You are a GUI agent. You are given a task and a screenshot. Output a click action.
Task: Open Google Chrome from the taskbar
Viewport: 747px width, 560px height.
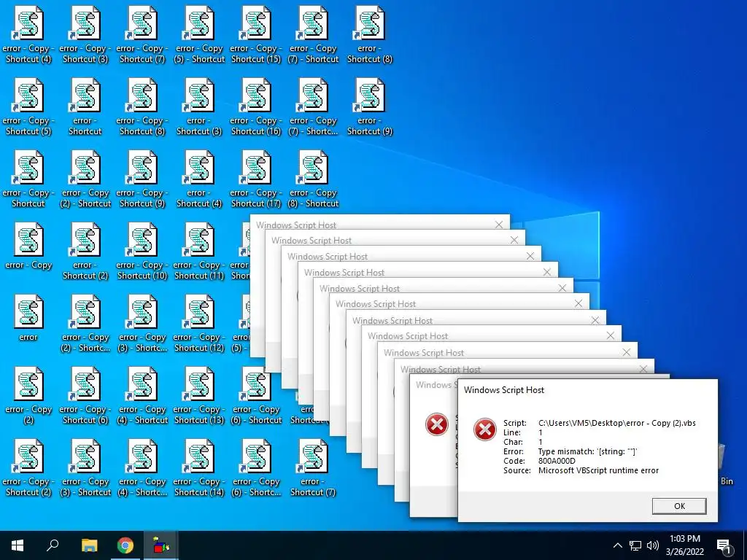pyautogui.click(x=125, y=545)
